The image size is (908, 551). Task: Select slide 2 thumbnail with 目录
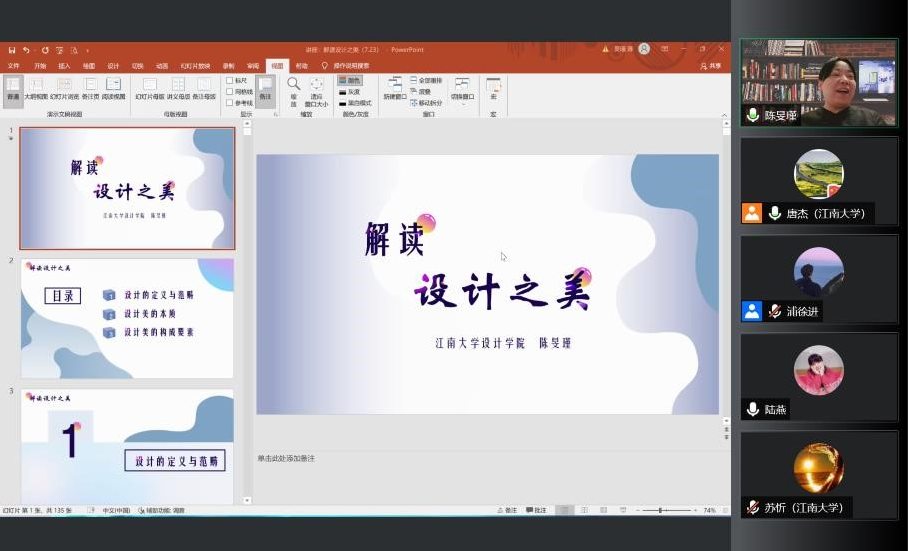point(127,318)
